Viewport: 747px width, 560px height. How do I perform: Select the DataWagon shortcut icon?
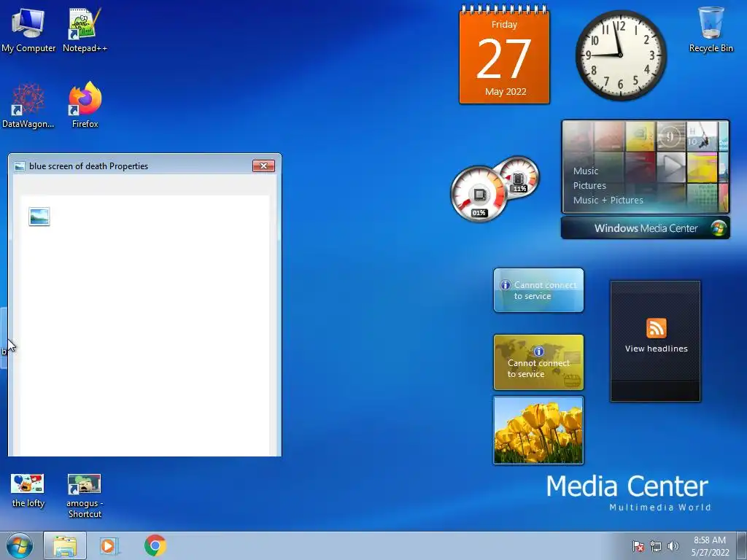coord(28,106)
